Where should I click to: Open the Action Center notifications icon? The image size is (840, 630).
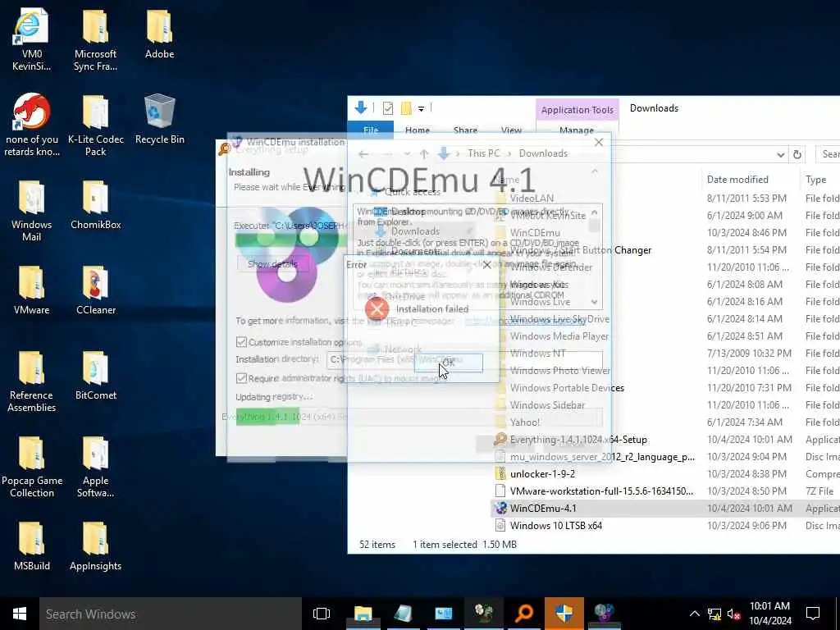[813, 614]
